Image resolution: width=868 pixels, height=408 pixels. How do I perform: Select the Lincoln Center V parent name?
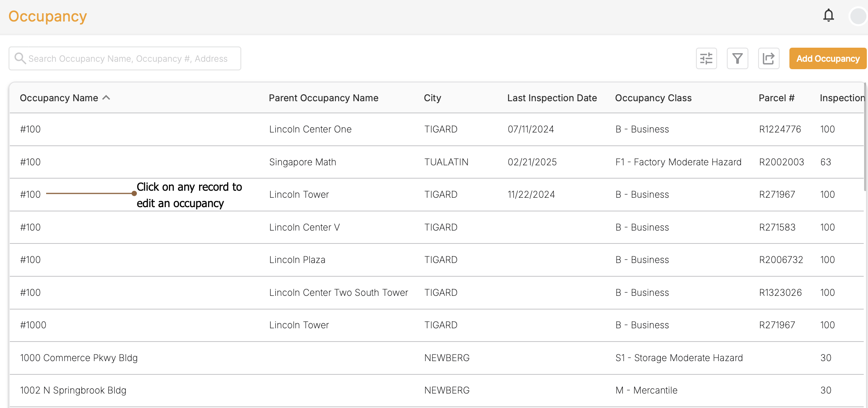coord(305,227)
